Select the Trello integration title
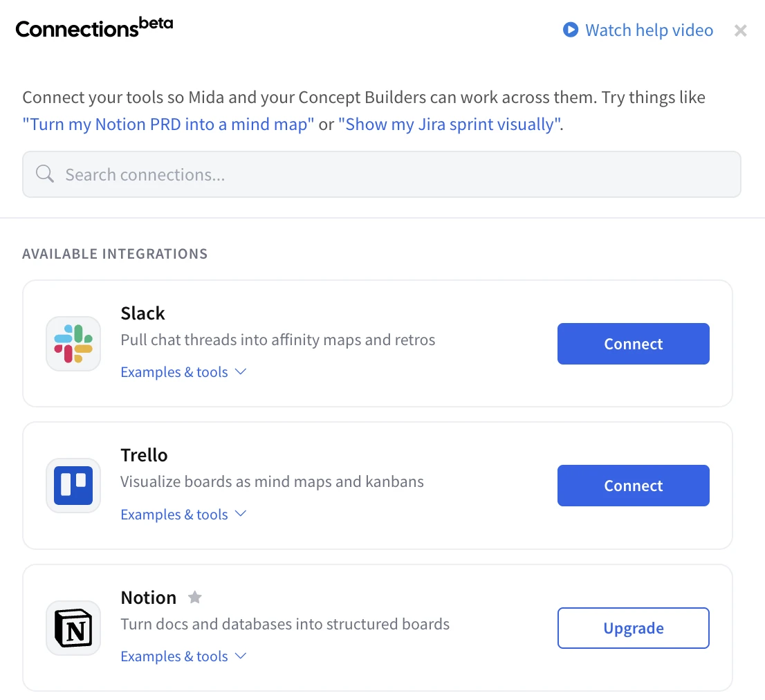 click(x=144, y=455)
